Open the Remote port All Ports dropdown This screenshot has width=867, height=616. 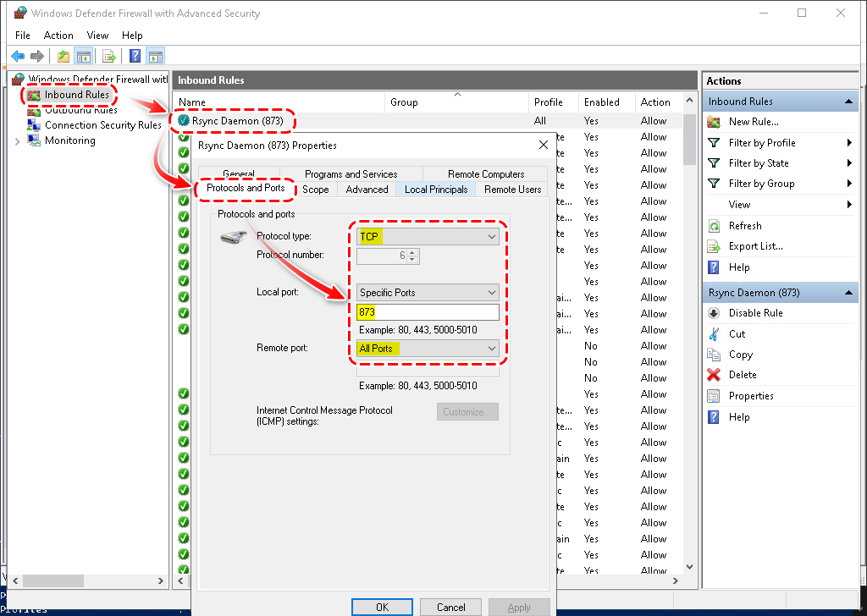[428, 349]
